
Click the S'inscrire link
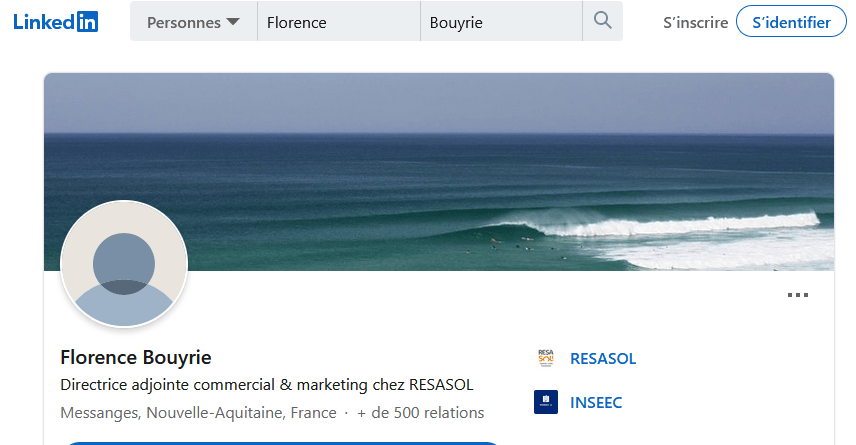695,22
